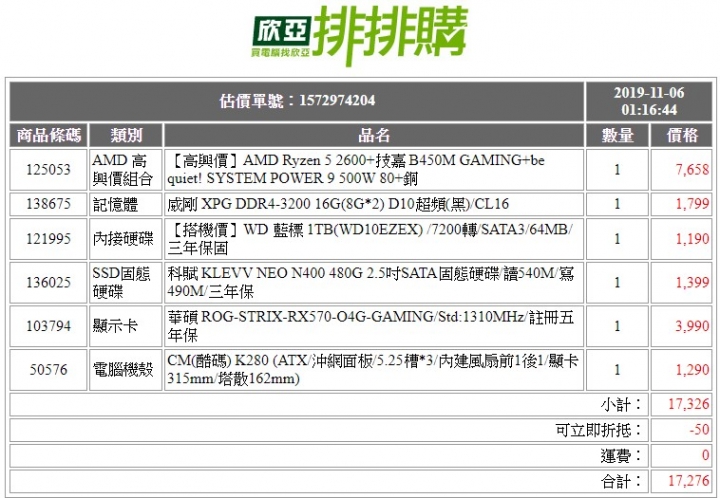
Task: Select barcode 138675
Action: 49,204
